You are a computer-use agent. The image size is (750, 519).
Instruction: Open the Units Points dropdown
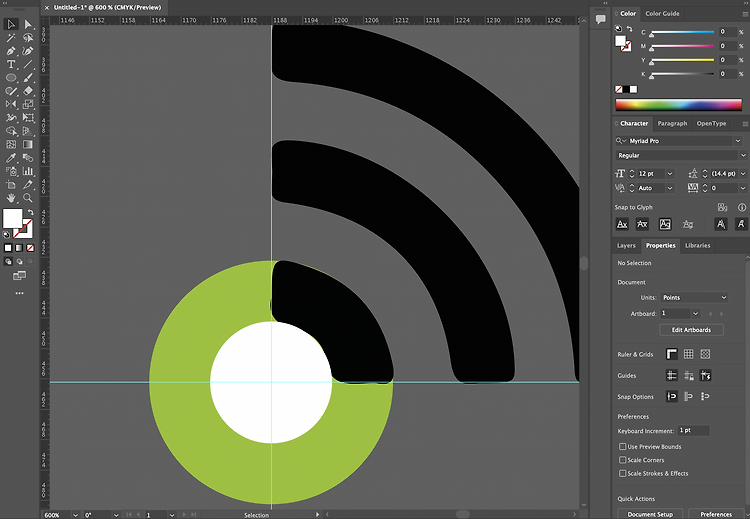pyautogui.click(x=694, y=298)
